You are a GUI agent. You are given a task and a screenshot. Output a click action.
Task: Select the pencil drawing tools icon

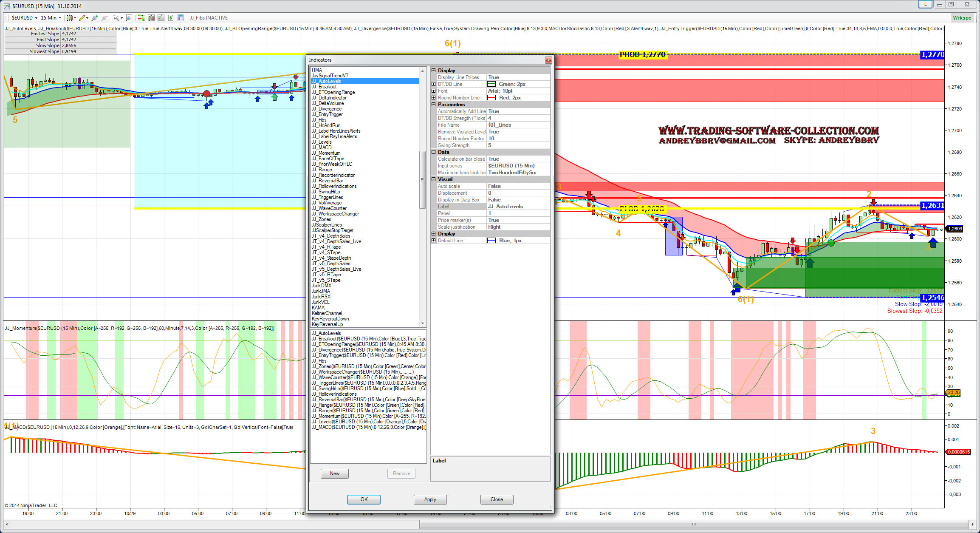[x=82, y=18]
